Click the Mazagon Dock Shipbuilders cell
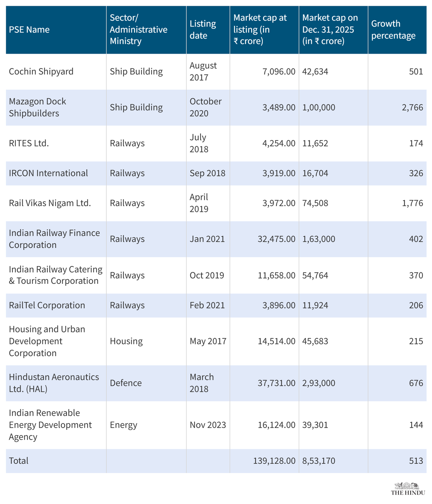432x504 pixels. [x=37, y=107]
